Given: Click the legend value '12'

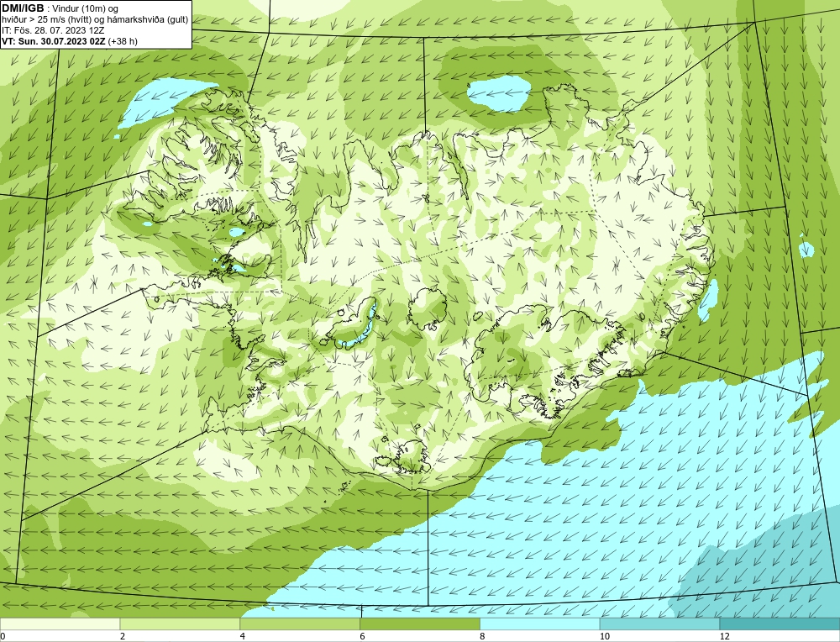Looking at the screenshot, I should 724,636.
